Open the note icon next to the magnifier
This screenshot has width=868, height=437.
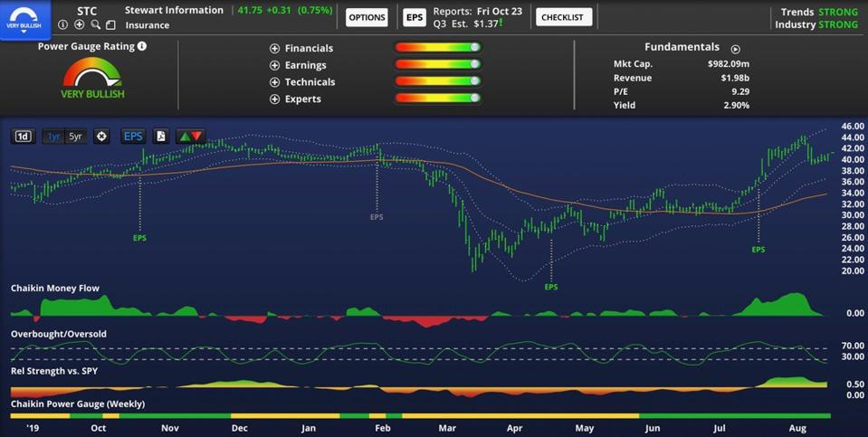(x=110, y=25)
